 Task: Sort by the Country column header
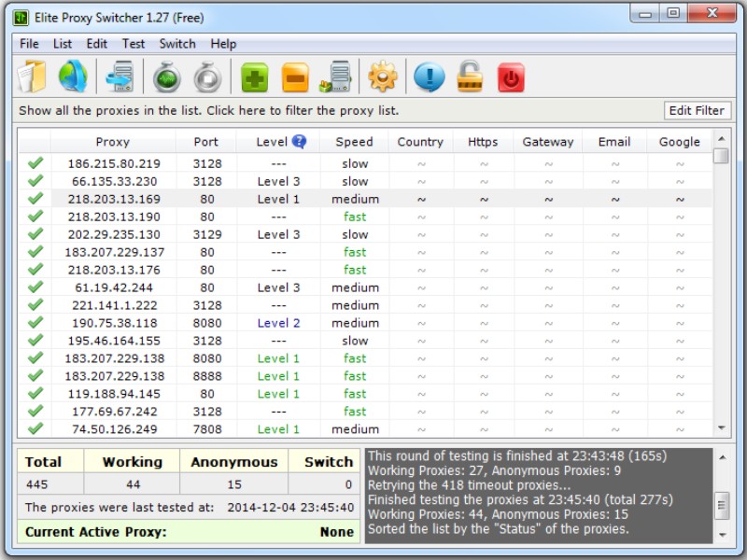[420, 142]
